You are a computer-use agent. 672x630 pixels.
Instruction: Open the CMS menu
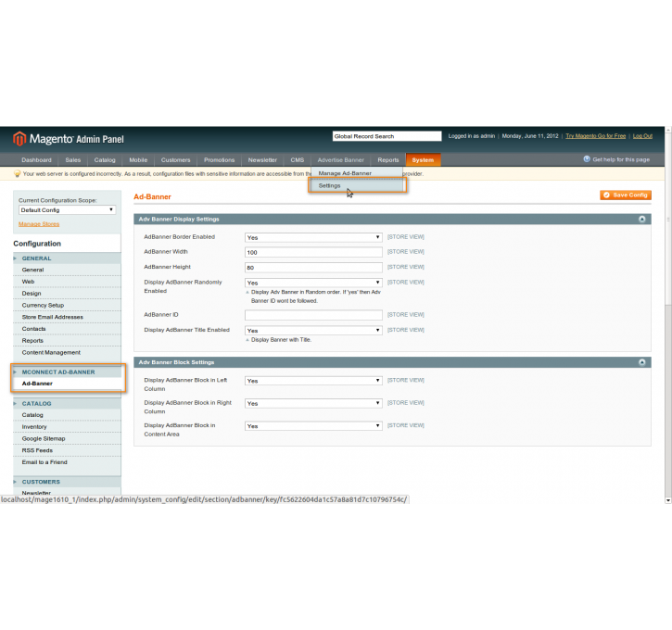point(297,159)
